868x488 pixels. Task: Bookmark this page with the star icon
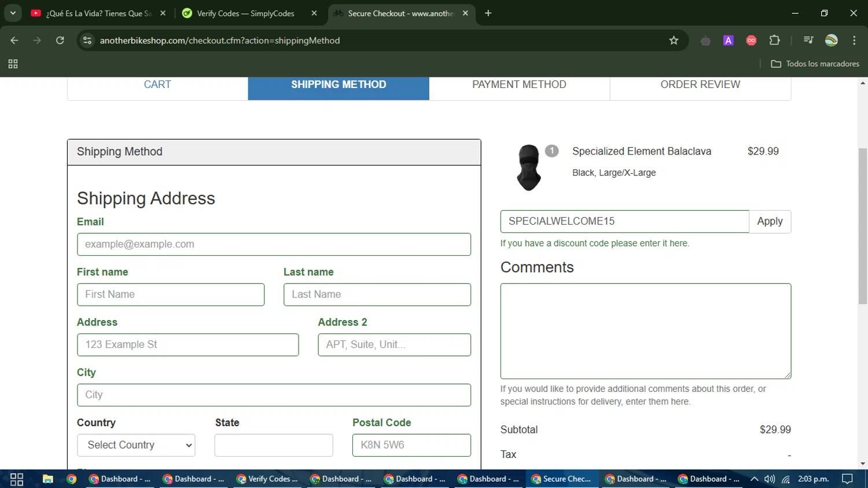coord(674,41)
